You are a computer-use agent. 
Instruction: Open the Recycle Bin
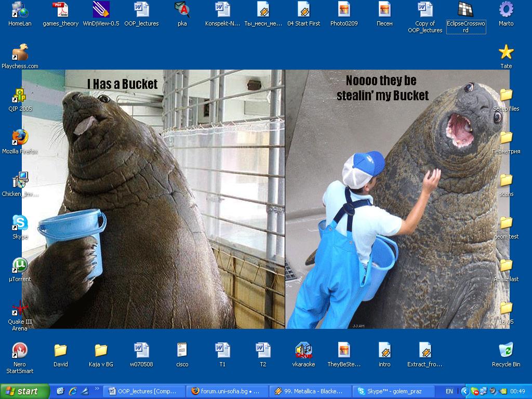(506, 351)
